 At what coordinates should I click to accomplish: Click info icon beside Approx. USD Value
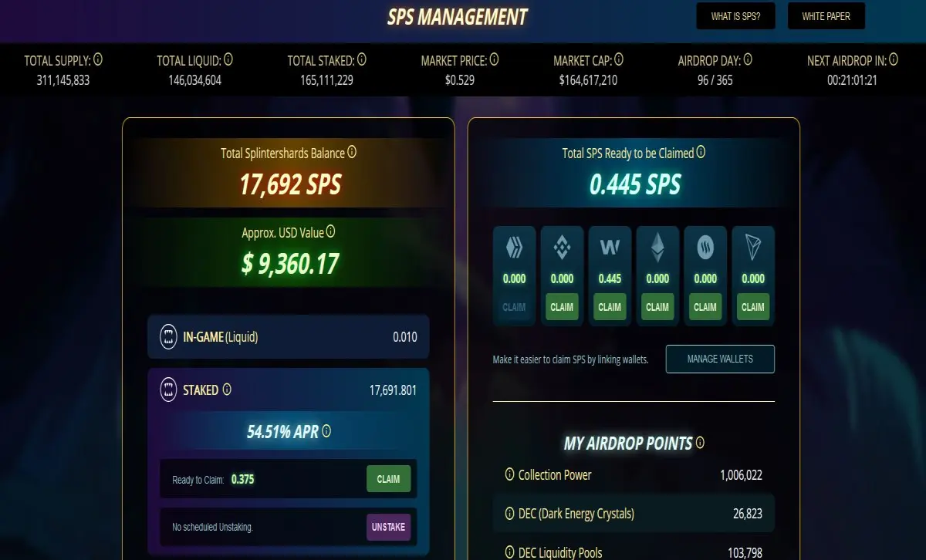[330, 231]
